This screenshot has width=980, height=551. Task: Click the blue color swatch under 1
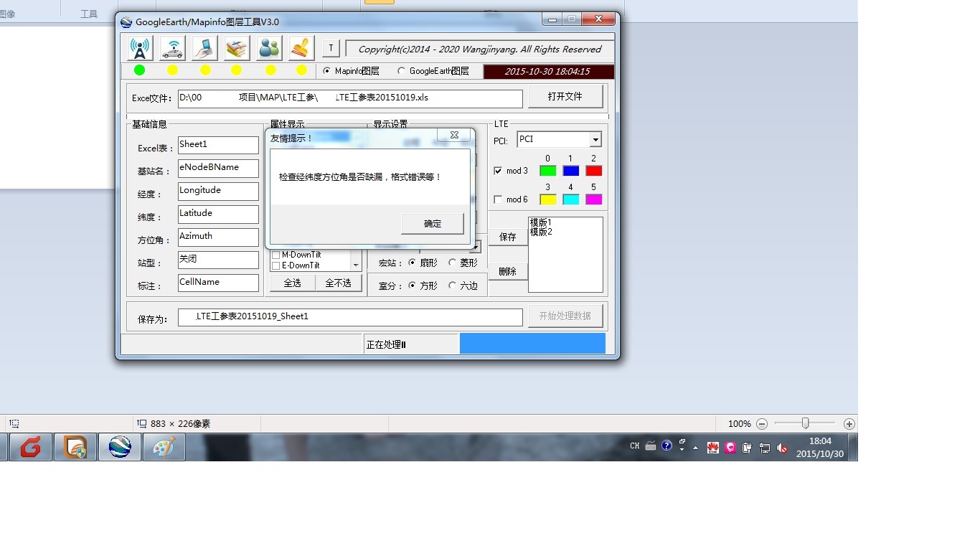pyautogui.click(x=571, y=171)
